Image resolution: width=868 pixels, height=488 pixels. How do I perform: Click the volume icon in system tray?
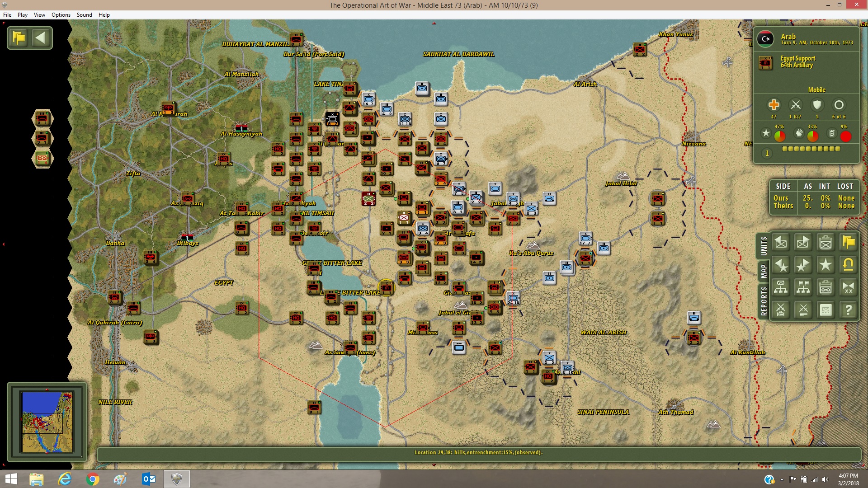pyautogui.click(x=825, y=479)
